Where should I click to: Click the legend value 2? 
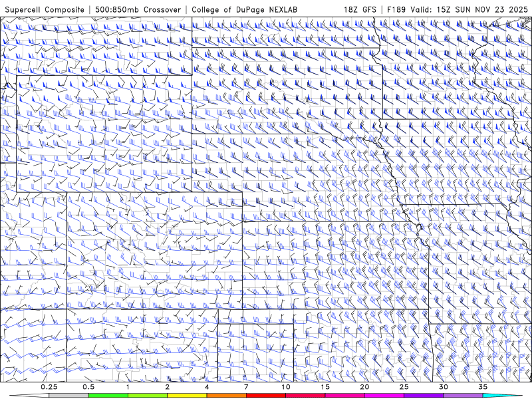[168, 387]
